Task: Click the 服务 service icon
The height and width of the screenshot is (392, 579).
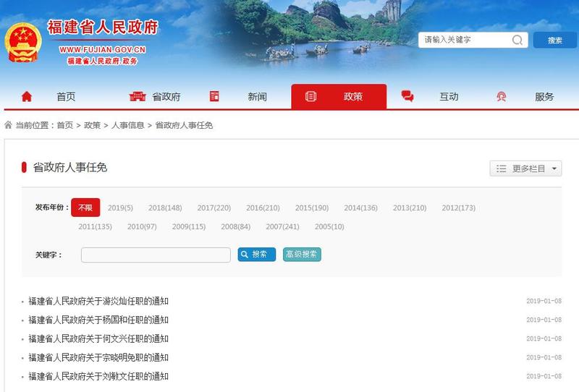Action: [x=501, y=97]
